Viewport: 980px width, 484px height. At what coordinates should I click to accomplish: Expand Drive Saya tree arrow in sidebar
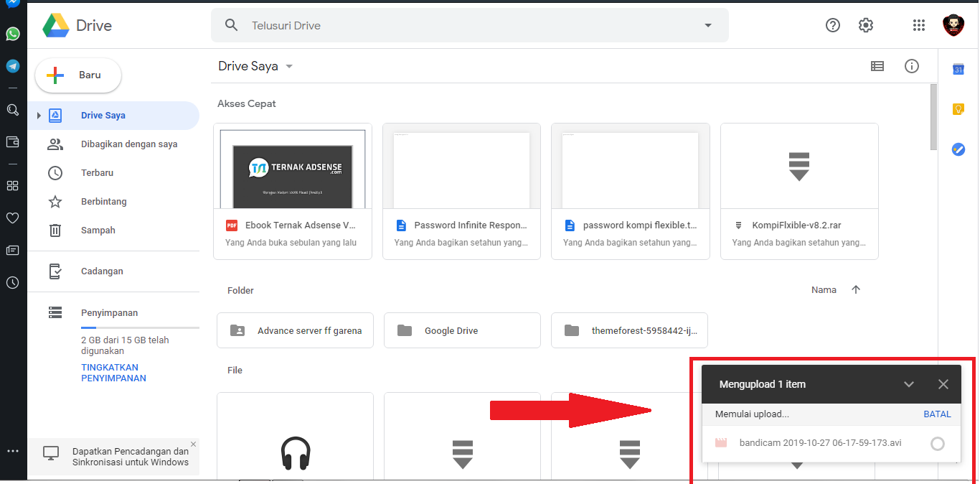click(x=39, y=116)
